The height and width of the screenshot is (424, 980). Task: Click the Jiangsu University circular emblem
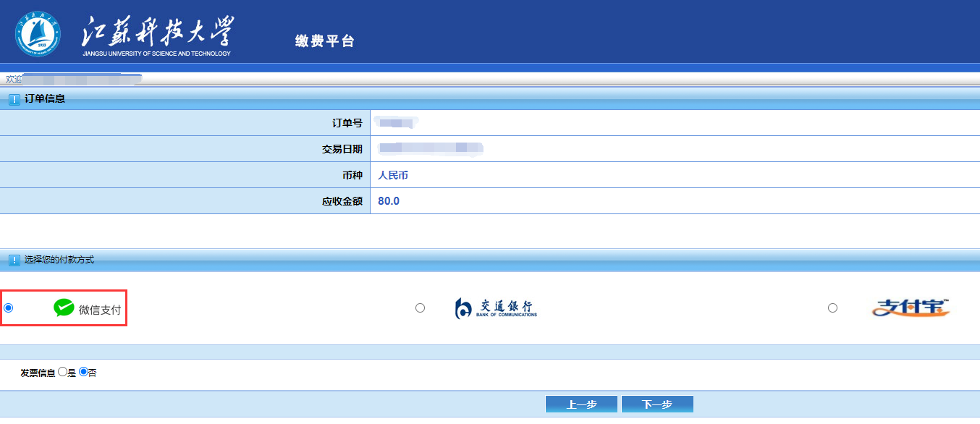pos(37,34)
